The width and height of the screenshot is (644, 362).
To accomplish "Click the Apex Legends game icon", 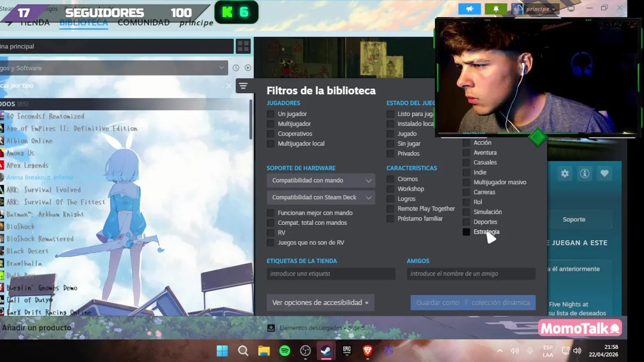I will coord(2,165).
